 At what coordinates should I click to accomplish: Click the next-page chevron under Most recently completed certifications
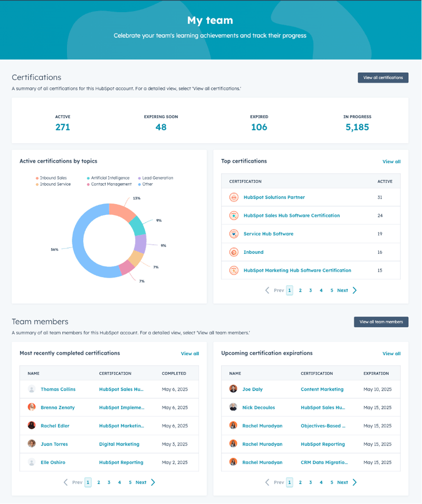153,482
